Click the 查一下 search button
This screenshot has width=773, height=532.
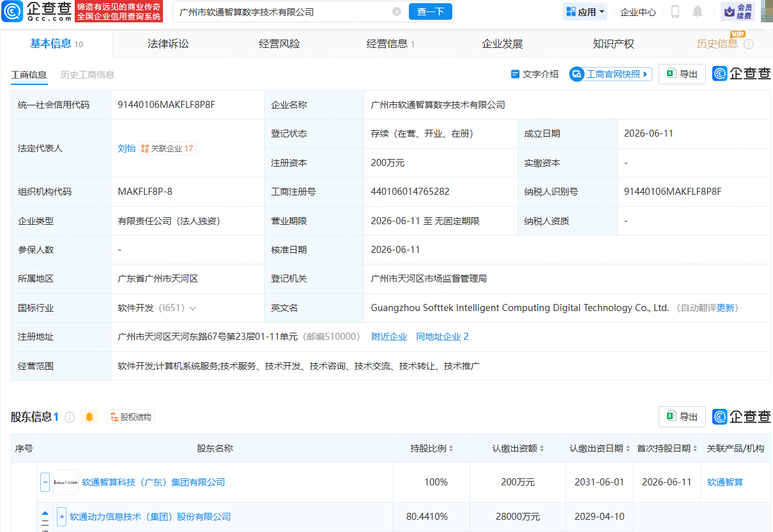coord(431,11)
